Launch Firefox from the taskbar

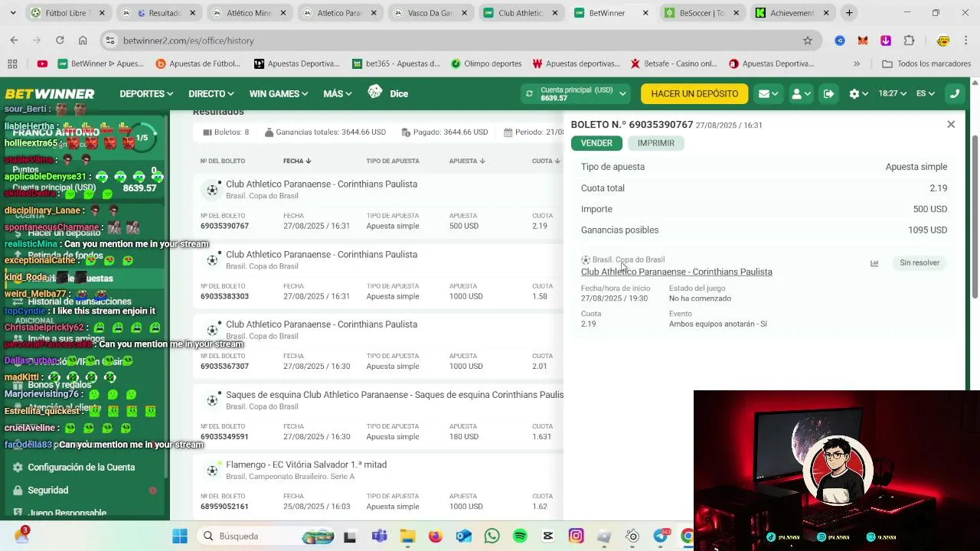point(435,536)
